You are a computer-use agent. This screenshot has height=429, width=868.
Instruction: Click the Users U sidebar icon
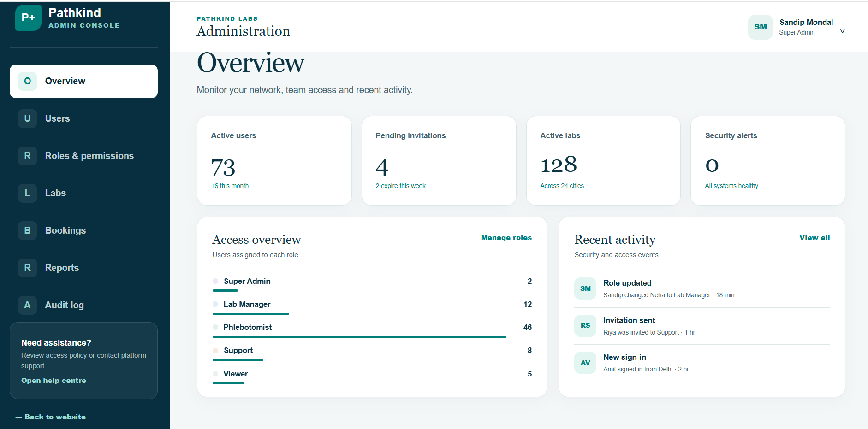pos(28,118)
